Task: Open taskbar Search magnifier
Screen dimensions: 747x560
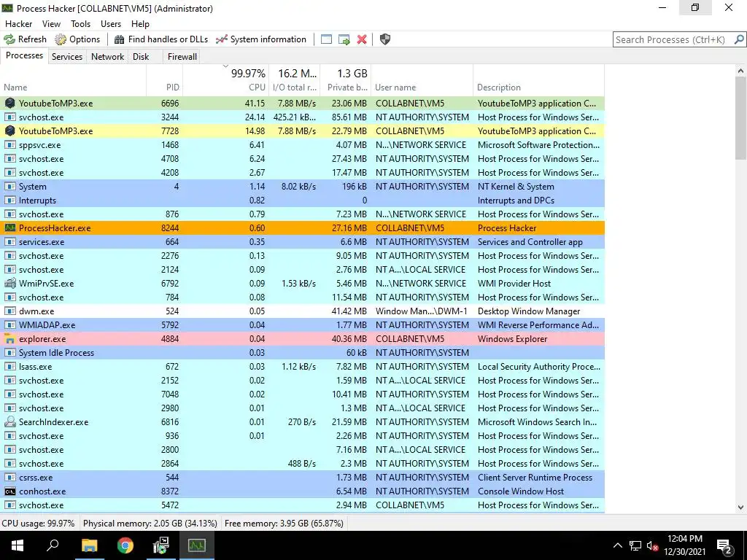Action: [53, 545]
